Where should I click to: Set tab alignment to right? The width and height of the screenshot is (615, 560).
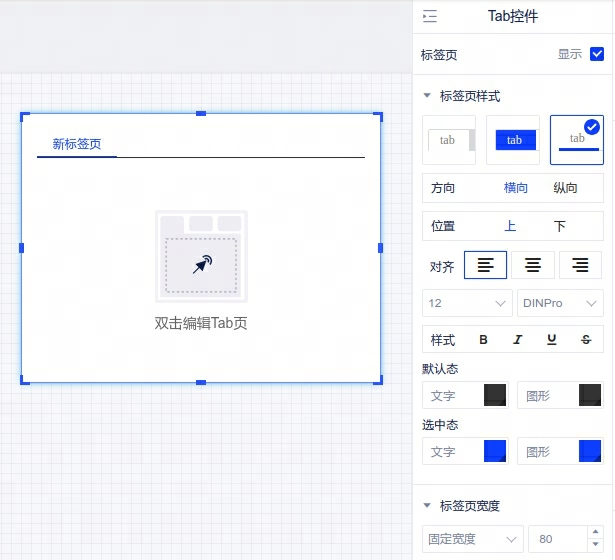tap(580, 265)
